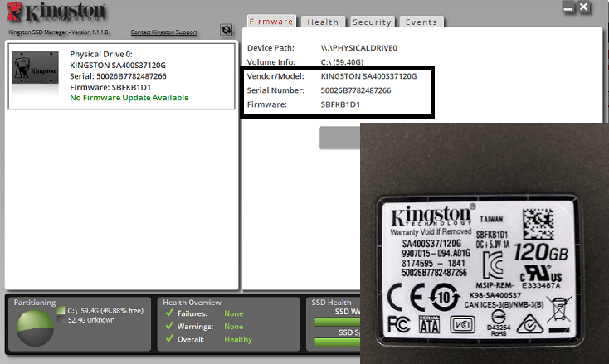609x364 pixels.
Task: Click the Device Path value \\.\PHYSICALDRIVE0
Action: coord(359,48)
